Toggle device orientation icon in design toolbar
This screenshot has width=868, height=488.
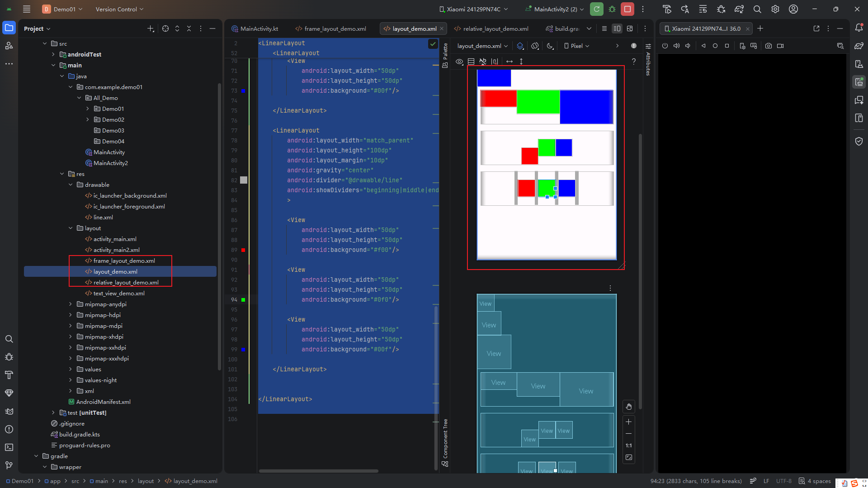pos(535,46)
